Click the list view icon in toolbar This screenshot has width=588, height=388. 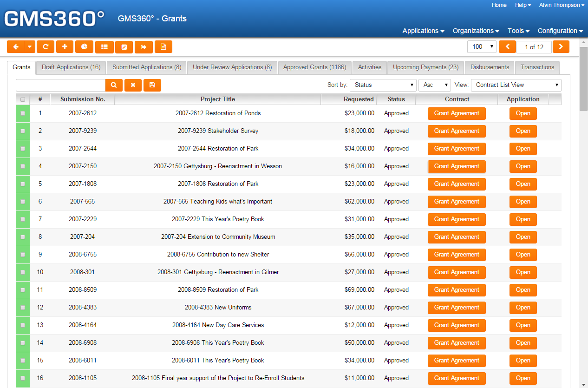tap(105, 47)
